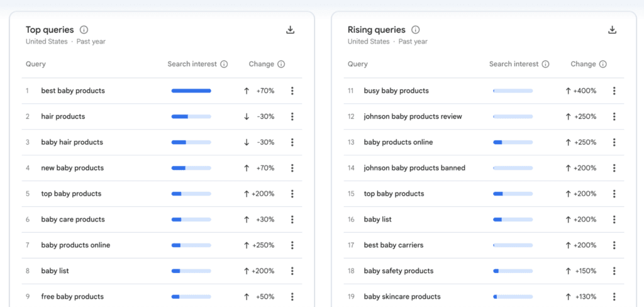
Task: Open more options for free baby products
Action: [292, 297]
